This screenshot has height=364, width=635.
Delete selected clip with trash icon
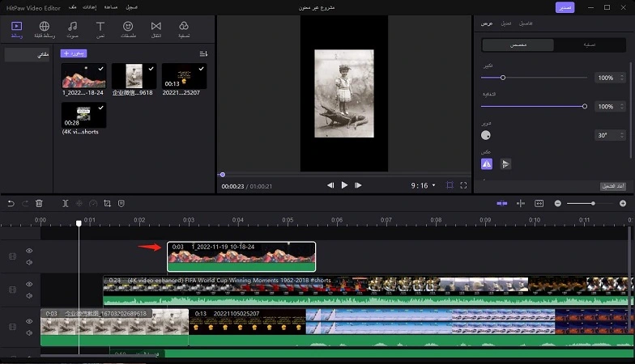pyautogui.click(x=39, y=204)
